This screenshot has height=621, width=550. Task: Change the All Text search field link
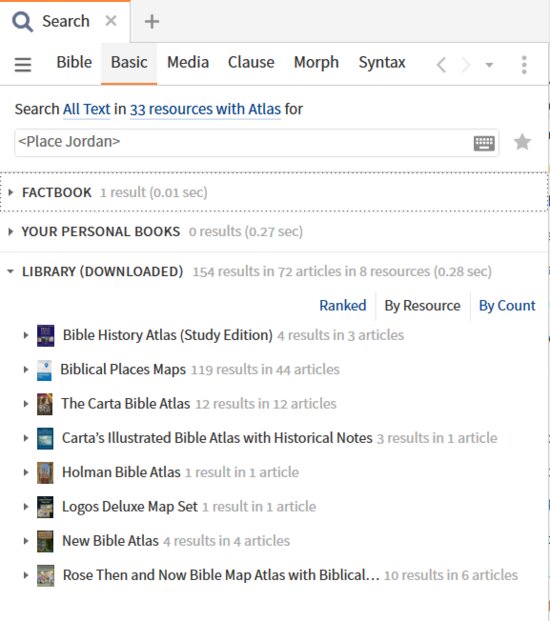[86, 109]
